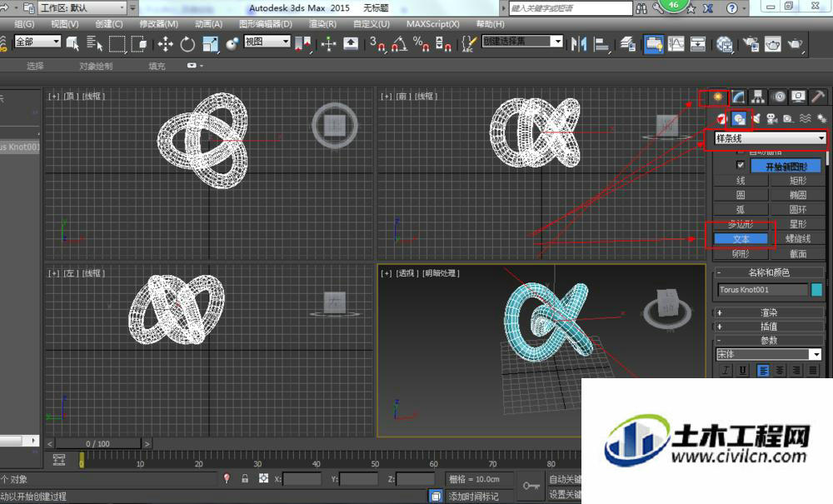Image resolution: width=833 pixels, height=504 pixels.
Task: Open the 样条线 shape type dropdown
Action: (x=769, y=138)
